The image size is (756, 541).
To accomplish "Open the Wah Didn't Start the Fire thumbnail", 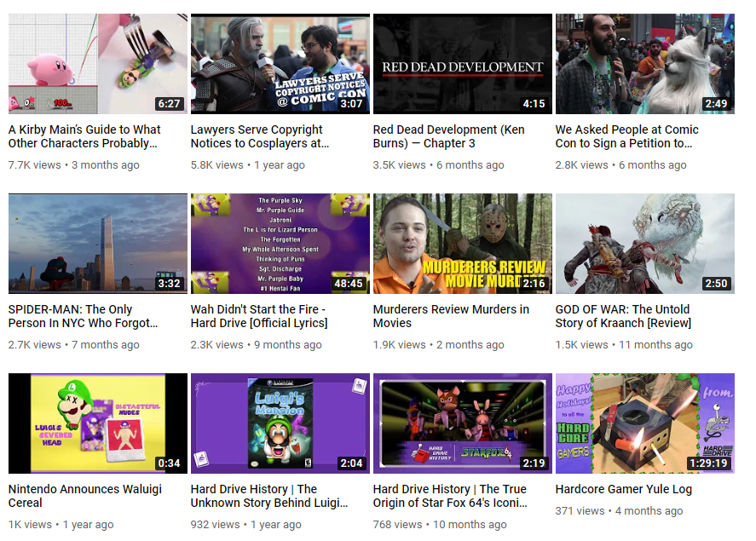I will click(x=280, y=244).
